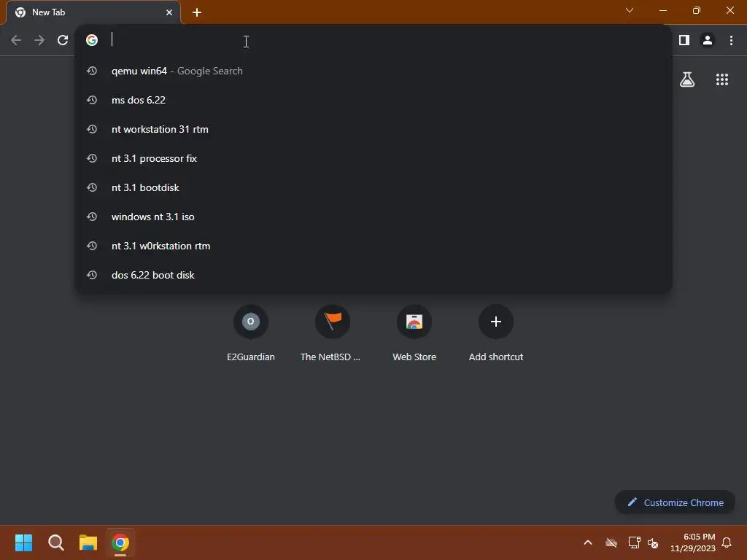Select suggestion nt 3.1 w0rkstation rtm
The width and height of the screenshot is (747, 560).
pos(374,246)
